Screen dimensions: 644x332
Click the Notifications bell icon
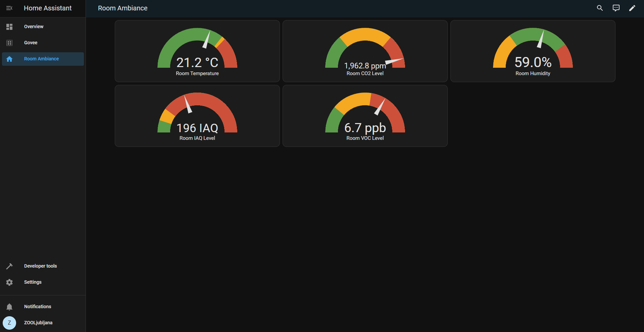coord(9,307)
